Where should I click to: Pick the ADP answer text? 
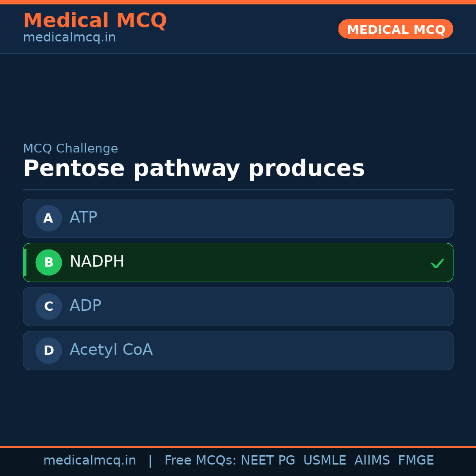pyautogui.click(x=86, y=306)
